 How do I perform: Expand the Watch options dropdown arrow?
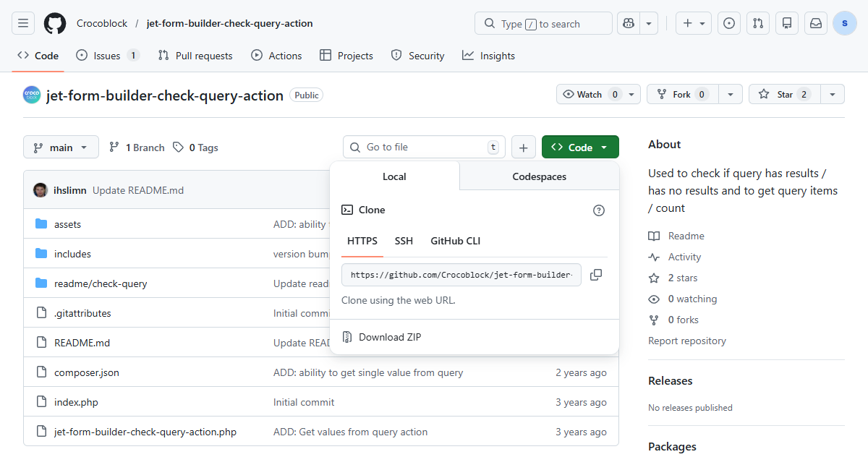pyautogui.click(x=633, y=95)
